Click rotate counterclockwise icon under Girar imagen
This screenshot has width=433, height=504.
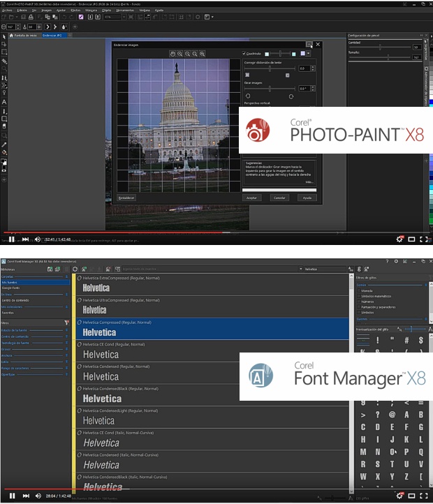(x=248, y=96)
